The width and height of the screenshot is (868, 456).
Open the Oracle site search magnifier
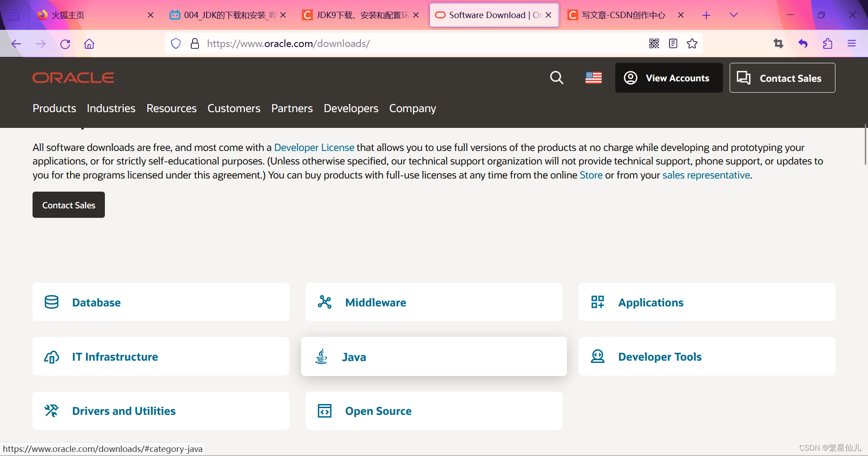click(557, 78)
